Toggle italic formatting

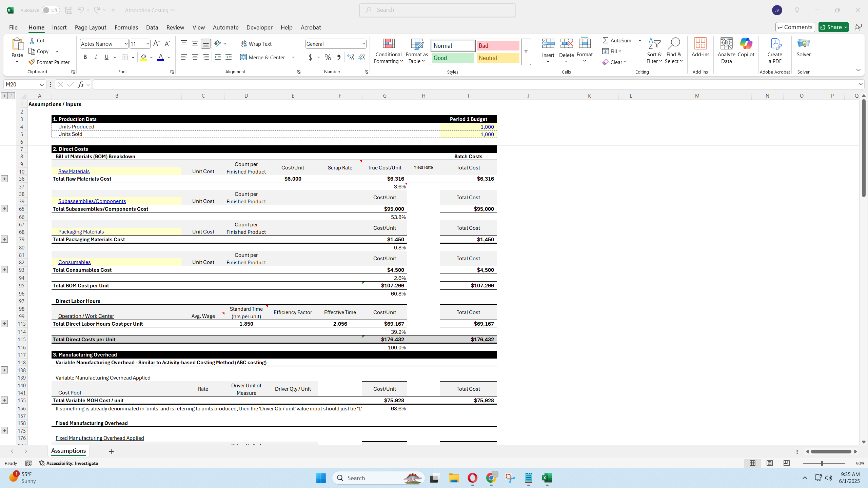[96, 57]
